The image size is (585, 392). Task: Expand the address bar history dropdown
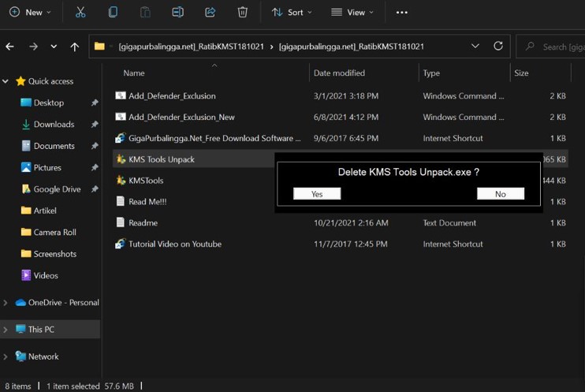[x=475, y=47]
